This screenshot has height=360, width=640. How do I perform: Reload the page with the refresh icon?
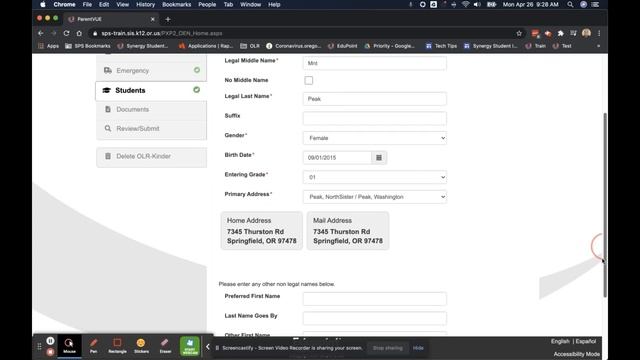point(67,33)
